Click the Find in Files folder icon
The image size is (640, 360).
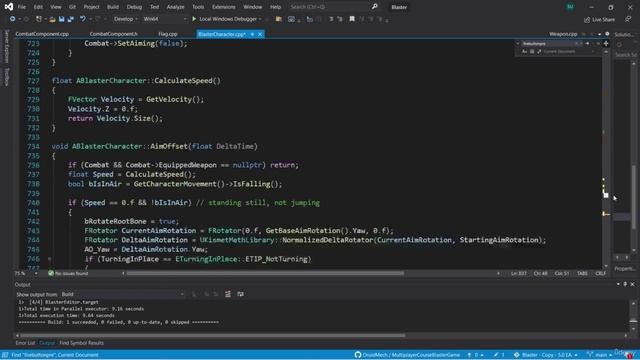[279, 19]
